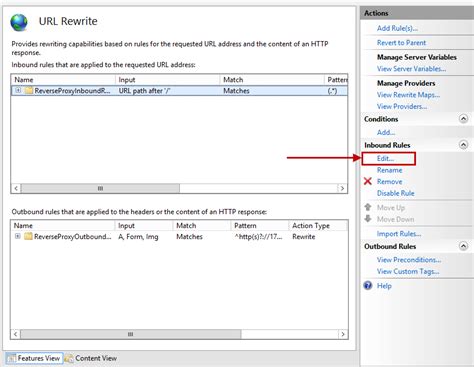Click the Move Down arrow icon
This screenshot has width=474, height=367.
368,219
